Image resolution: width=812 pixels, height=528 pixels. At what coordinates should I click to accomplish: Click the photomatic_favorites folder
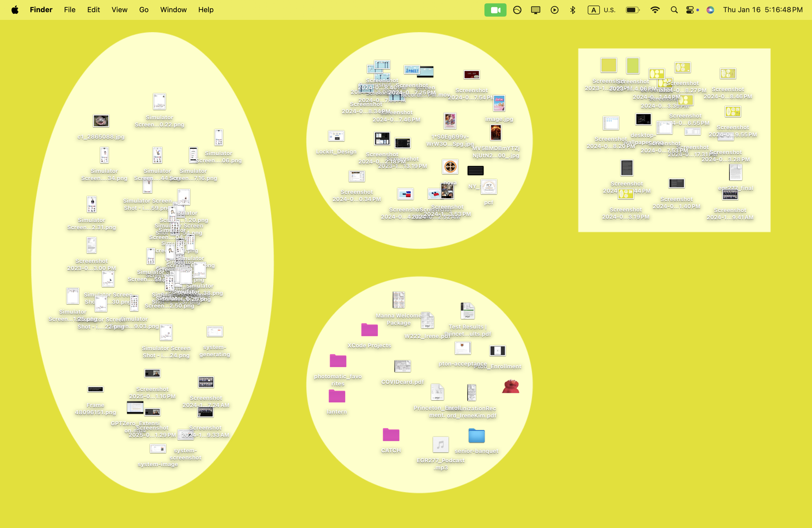338,361
